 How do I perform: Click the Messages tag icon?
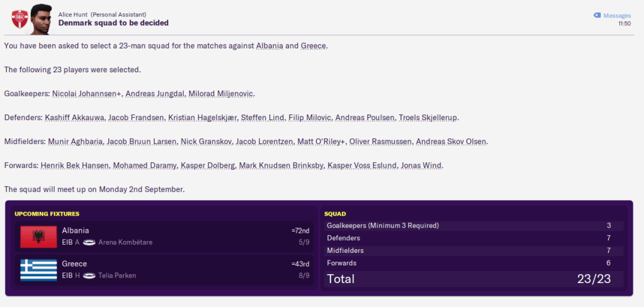click(x=597, y=15)
